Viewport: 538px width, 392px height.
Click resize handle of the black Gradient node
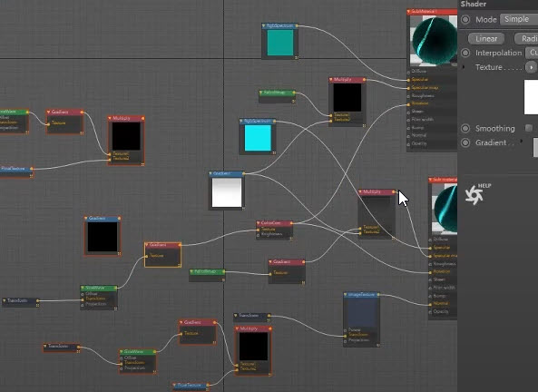(x=119, y=254)
